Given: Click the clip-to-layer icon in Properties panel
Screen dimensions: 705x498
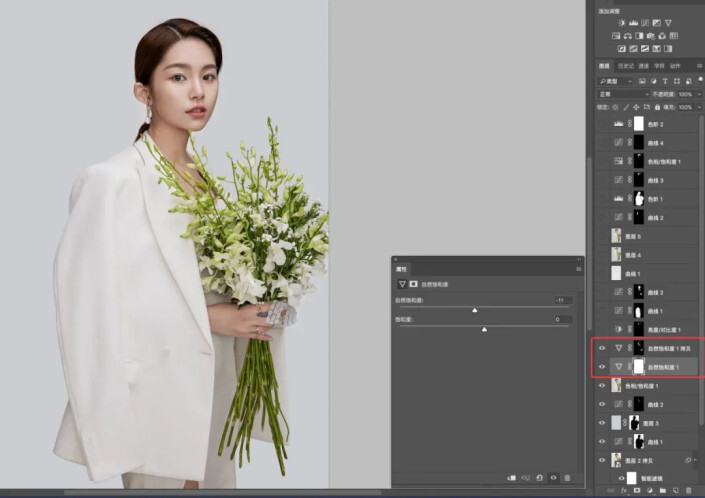Looking at the screenshot, I should [511, 478].
